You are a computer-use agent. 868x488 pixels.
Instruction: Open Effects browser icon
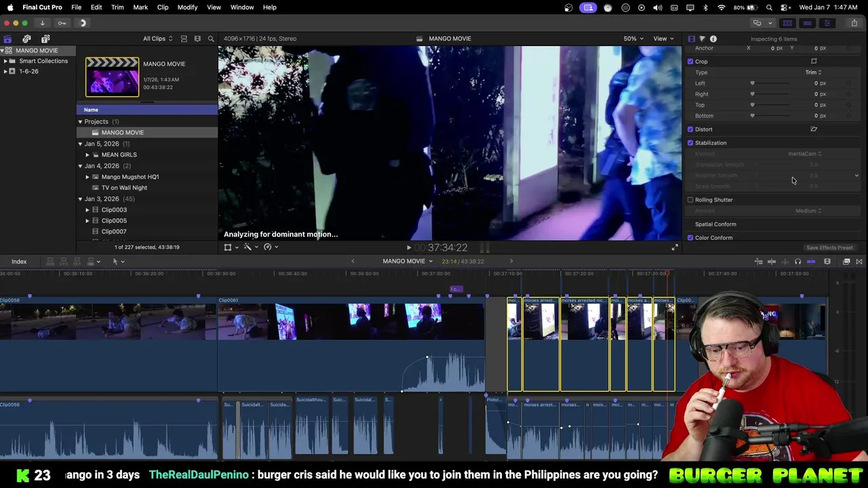846,262
